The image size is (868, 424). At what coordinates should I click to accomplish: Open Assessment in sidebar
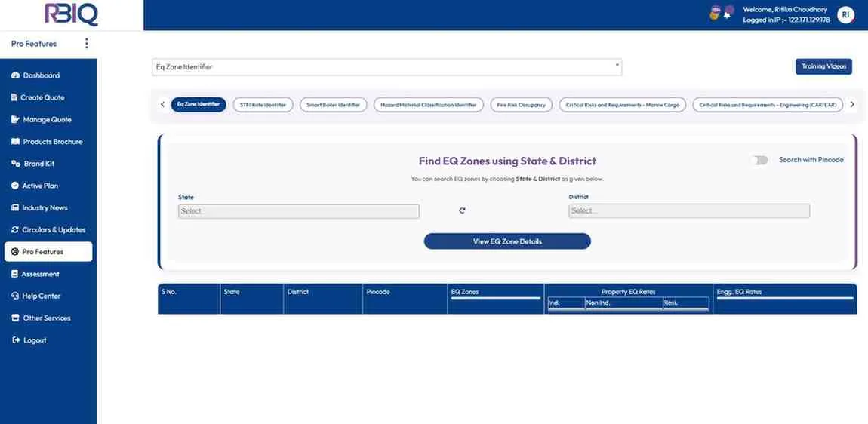[40, 274]
